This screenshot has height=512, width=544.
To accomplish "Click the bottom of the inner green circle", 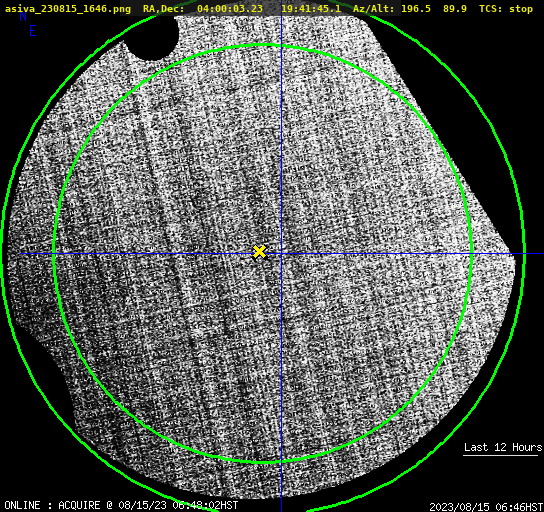I will 263,462.
